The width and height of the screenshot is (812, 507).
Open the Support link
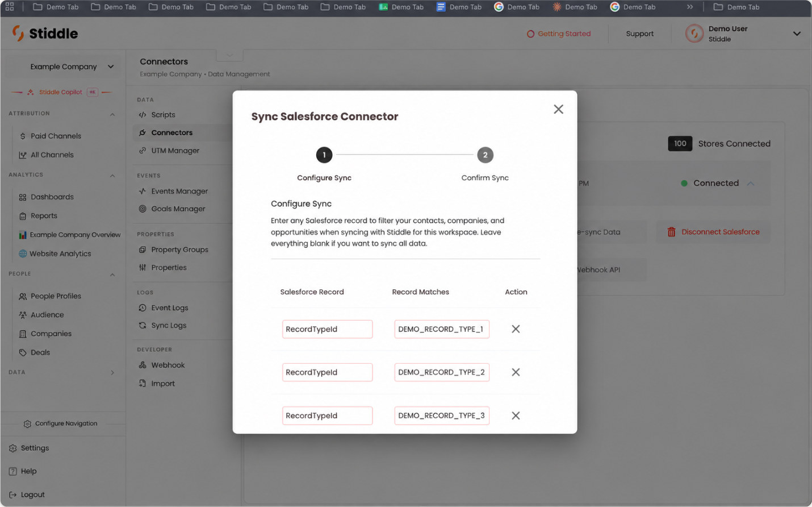[x=639, y=34]
